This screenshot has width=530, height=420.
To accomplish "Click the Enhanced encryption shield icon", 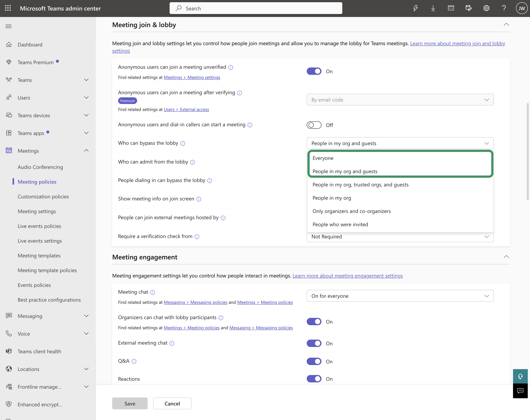I will pos(9,404).
